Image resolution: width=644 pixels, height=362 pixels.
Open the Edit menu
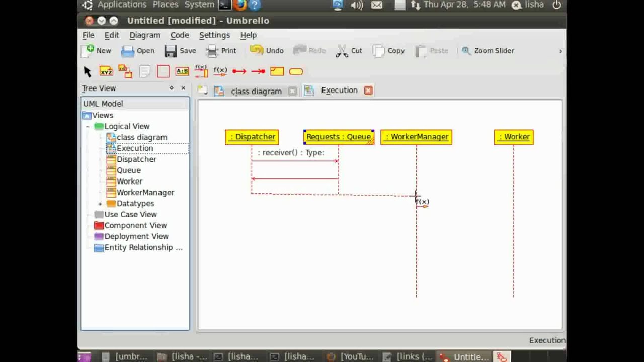coord(112,35)
